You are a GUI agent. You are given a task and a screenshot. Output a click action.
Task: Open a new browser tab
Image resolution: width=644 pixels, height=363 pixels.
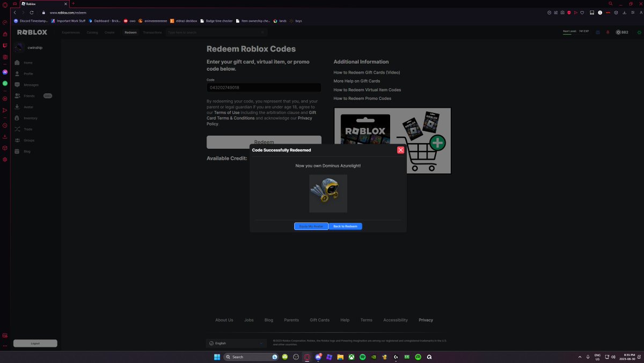[x=74, y=3]
